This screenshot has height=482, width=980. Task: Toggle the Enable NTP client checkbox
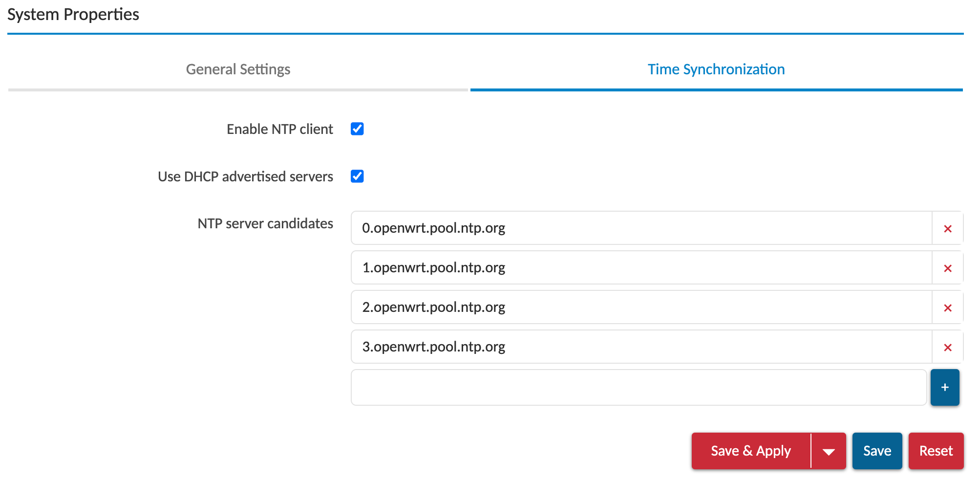point(357,129)
